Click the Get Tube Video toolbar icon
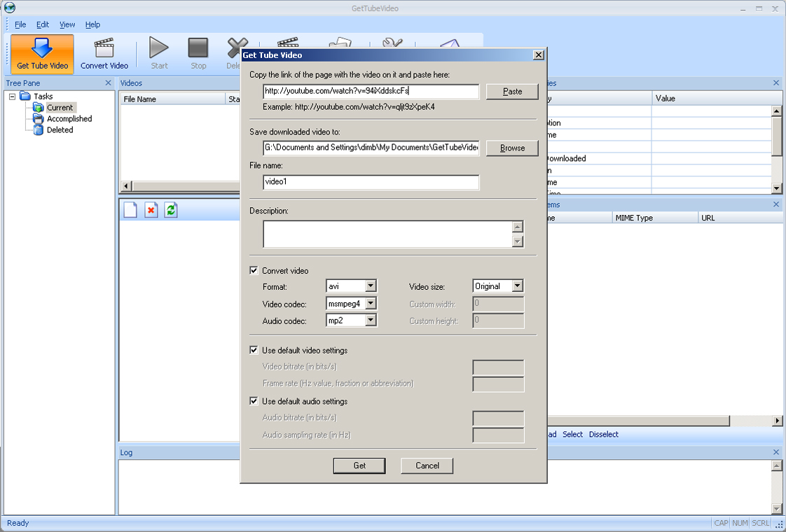 [x=42, y=54]
